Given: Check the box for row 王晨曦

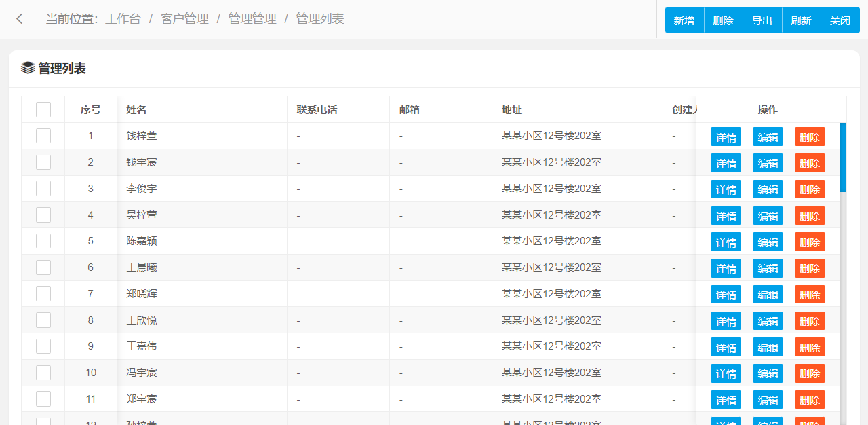Looking at the screenshot, I should (x=43, y=267).
